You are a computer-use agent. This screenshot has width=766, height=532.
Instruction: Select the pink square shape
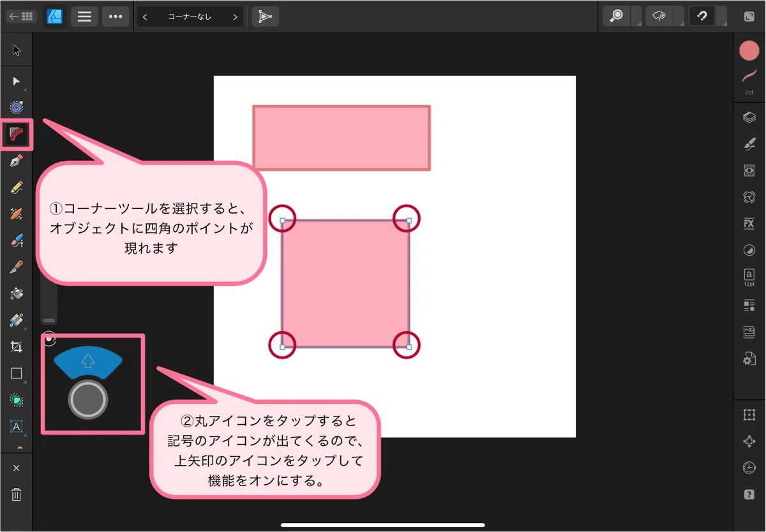[345, 284]
